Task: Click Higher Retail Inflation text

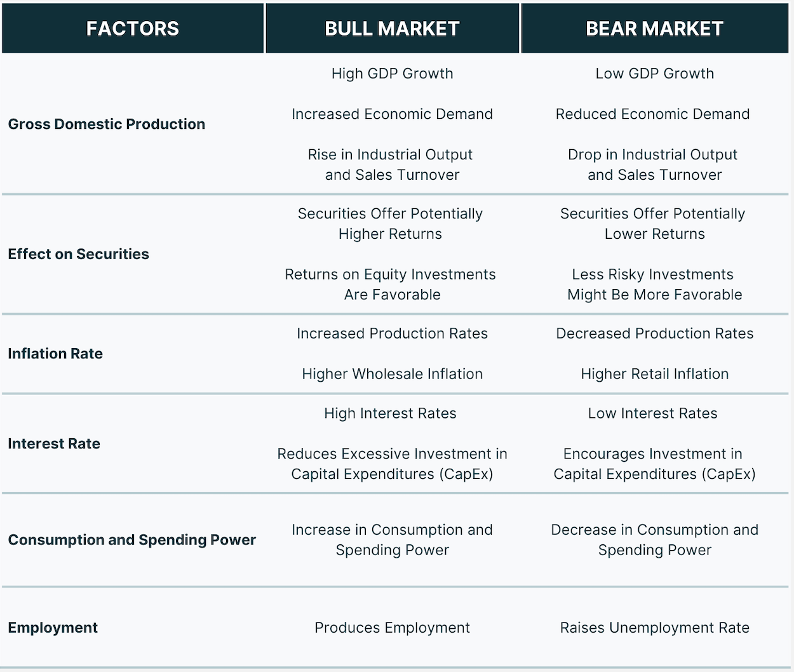Action: 655,374
